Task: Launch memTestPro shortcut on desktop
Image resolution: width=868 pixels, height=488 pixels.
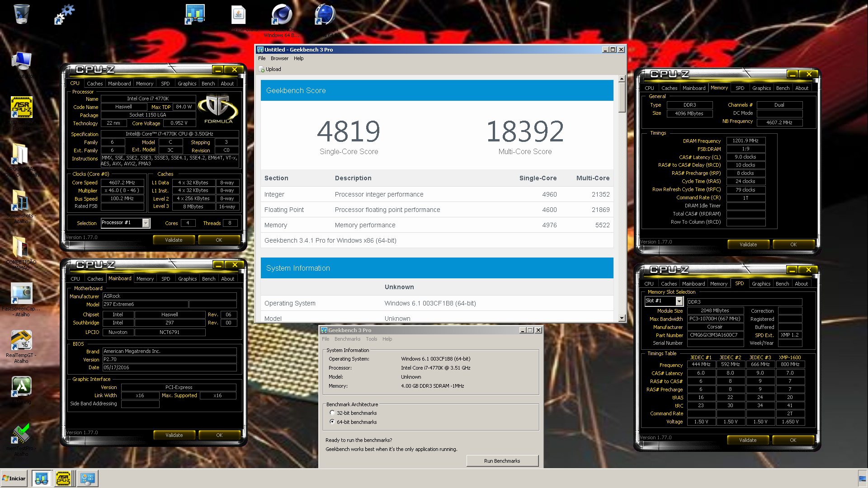Action: [21, 434]
